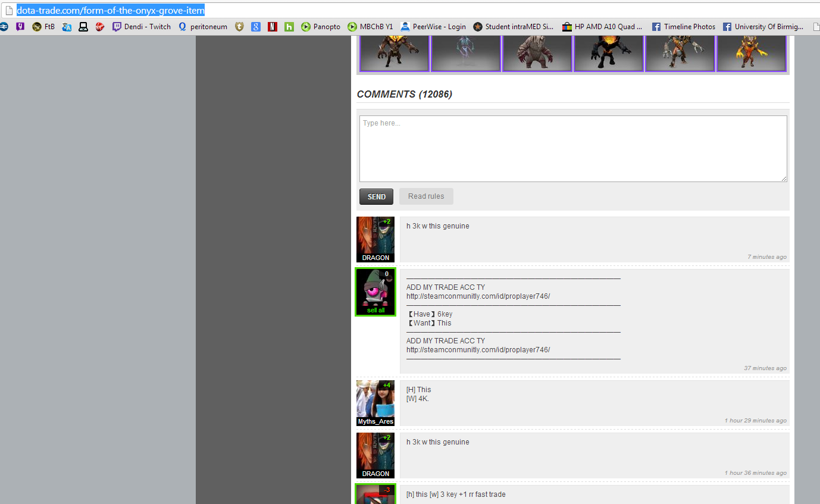Click the comment text box
Image resolution: width=820 pixels, height=504 pixels.
coord(573,149)
